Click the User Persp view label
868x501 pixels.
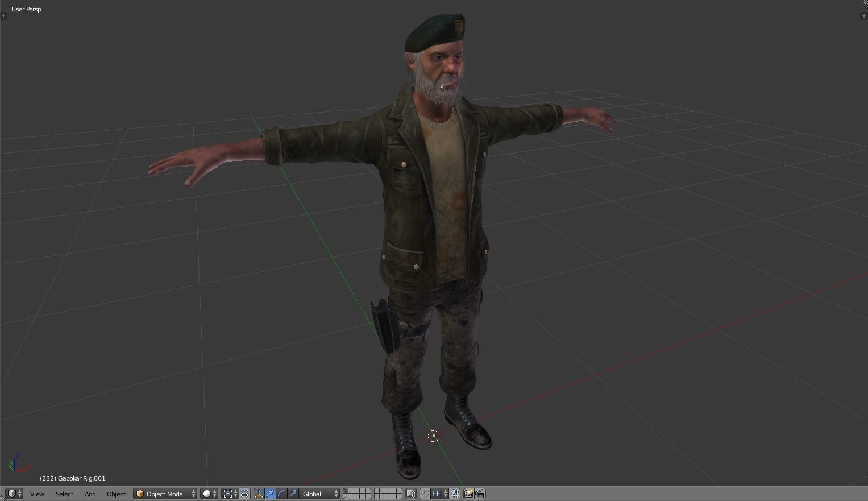click(x=26, y=9)
